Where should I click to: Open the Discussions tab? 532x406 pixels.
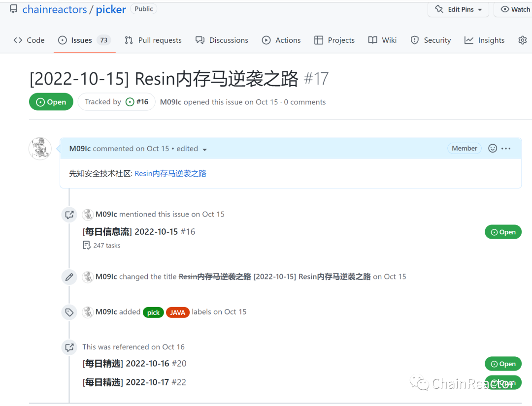[x=222, y=40]
